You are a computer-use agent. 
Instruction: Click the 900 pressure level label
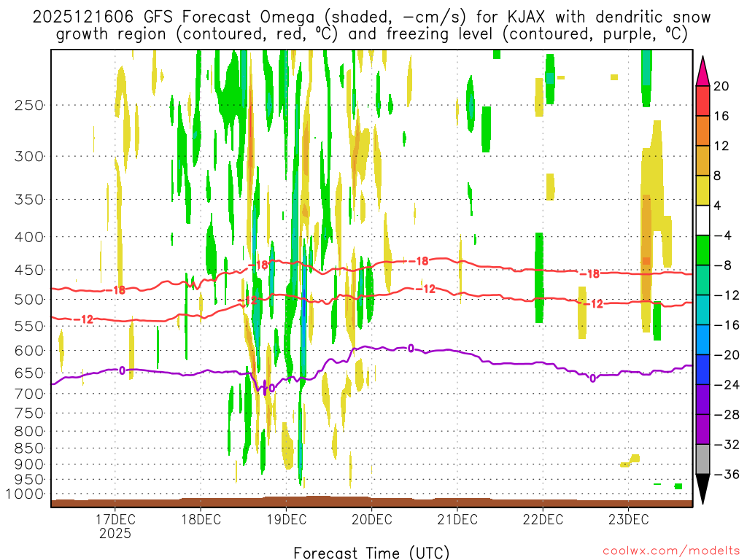tap(29, 464)
